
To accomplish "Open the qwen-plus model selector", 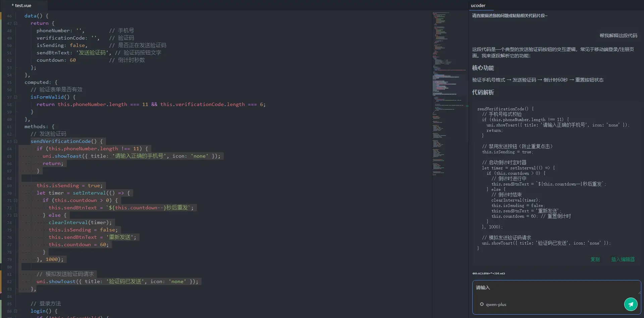I will [x=496, y=305].
